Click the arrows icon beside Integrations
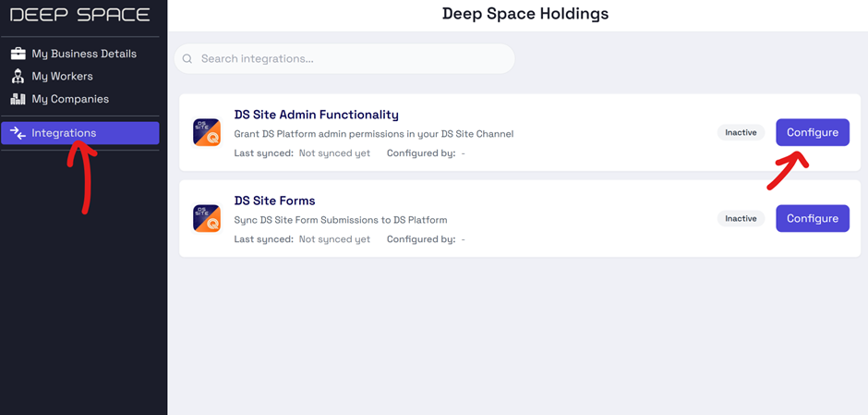 coord(18,133)
